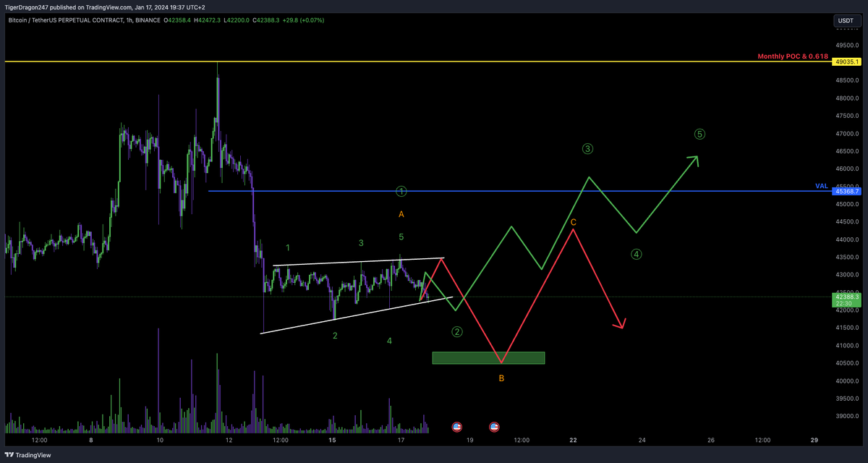868x463 pixels.
Task: Click the 39000.0 price axis label
Action: tap(846, 417)
